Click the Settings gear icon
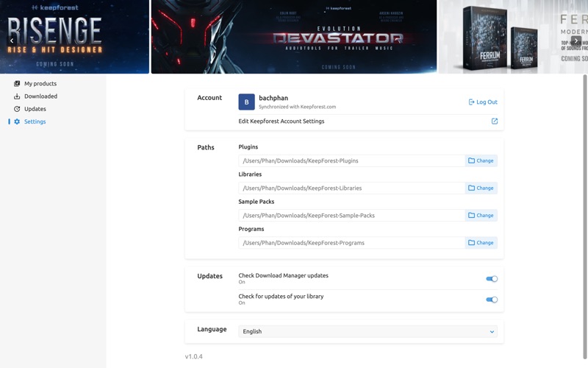This screenshot has width=588, height=368. coord(17,121)
